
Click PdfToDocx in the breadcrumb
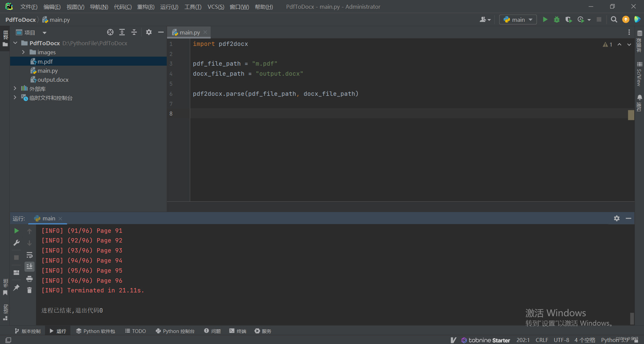coord(20,19)
